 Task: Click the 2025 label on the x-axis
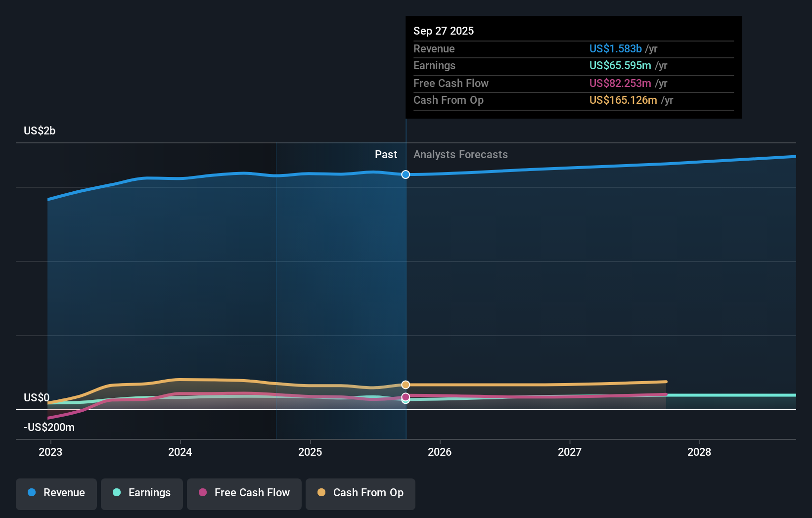click(311, 452)
